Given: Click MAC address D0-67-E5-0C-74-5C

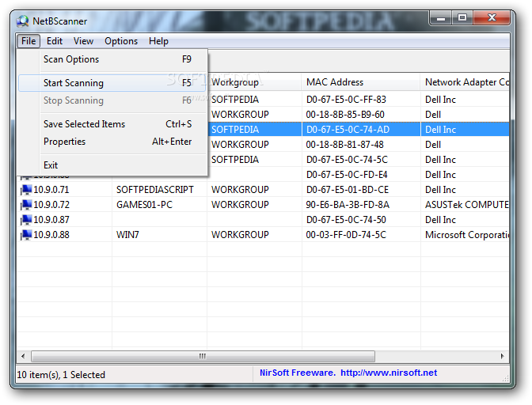Looking at the screenshot, I should coord(347,160).
